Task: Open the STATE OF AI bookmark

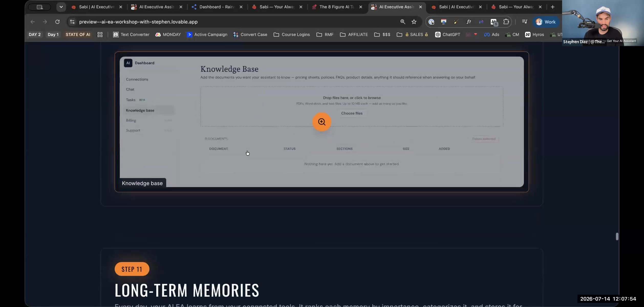Action: (x=78, y=35)
